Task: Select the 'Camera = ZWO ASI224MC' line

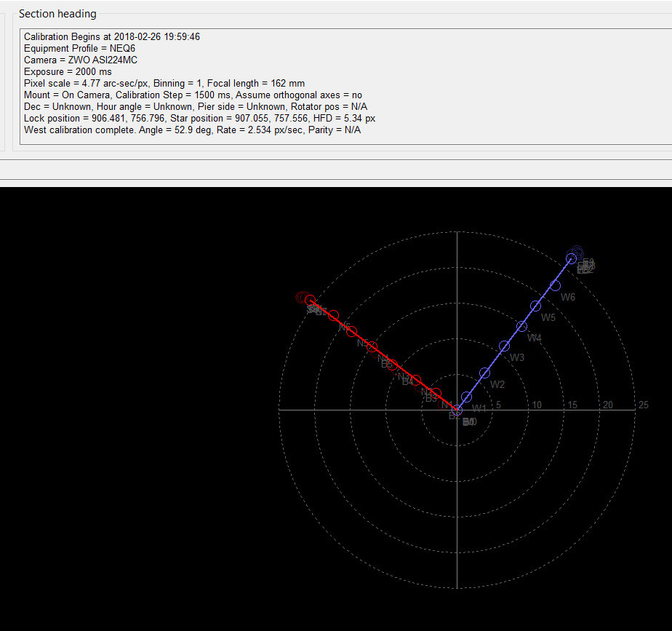Action: point(81,60)
